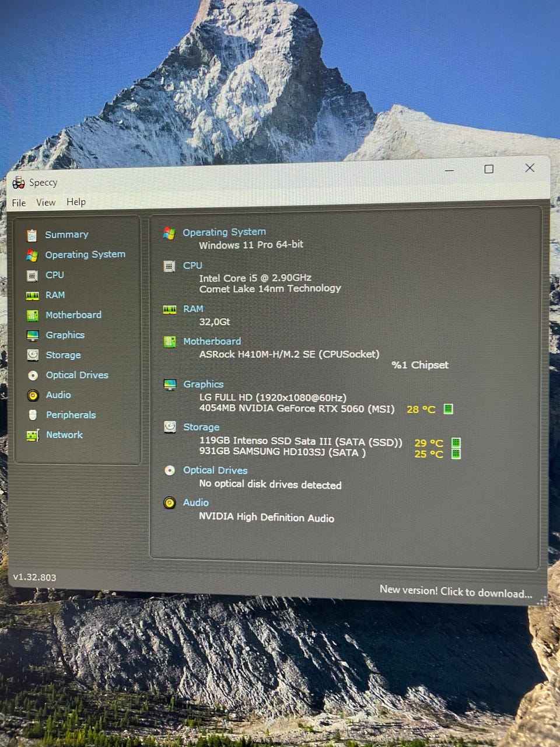The width and height of the screenshot is (560, 747).
Task: Click Intel Core i5 @ 2.90GHz text
Action: 255,278
